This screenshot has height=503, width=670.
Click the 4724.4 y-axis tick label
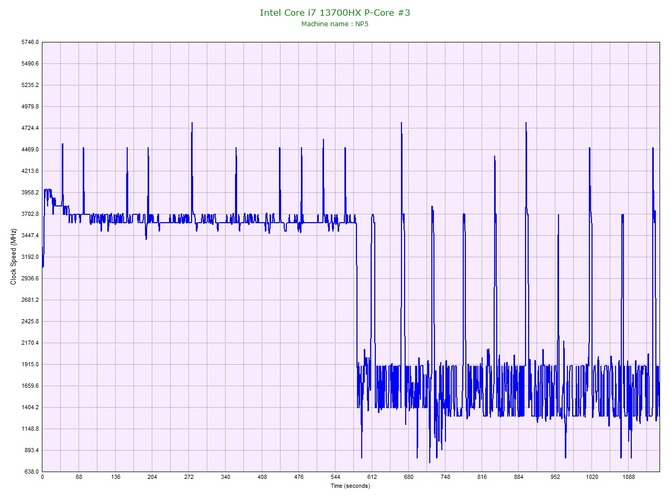point(28,128)
